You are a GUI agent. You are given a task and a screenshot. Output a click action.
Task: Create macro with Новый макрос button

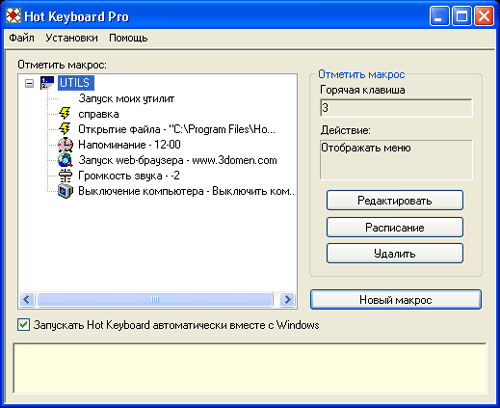click(x=396, y=300)
